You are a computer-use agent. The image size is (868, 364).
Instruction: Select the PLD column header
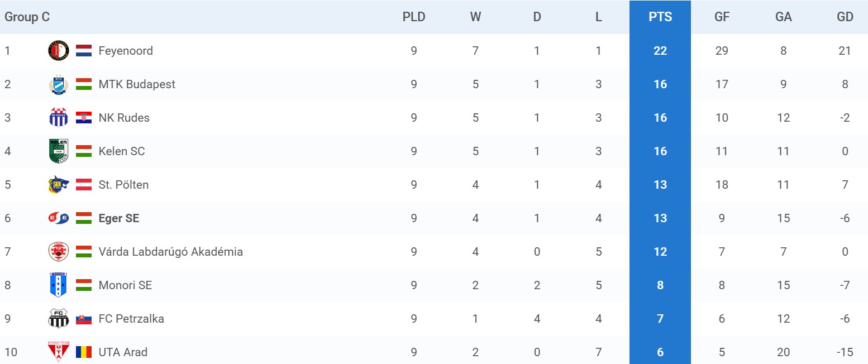point(414,17)
